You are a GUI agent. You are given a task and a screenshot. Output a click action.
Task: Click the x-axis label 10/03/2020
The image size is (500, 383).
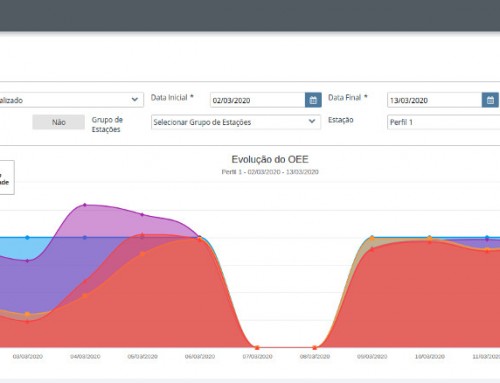pos(430,356)
